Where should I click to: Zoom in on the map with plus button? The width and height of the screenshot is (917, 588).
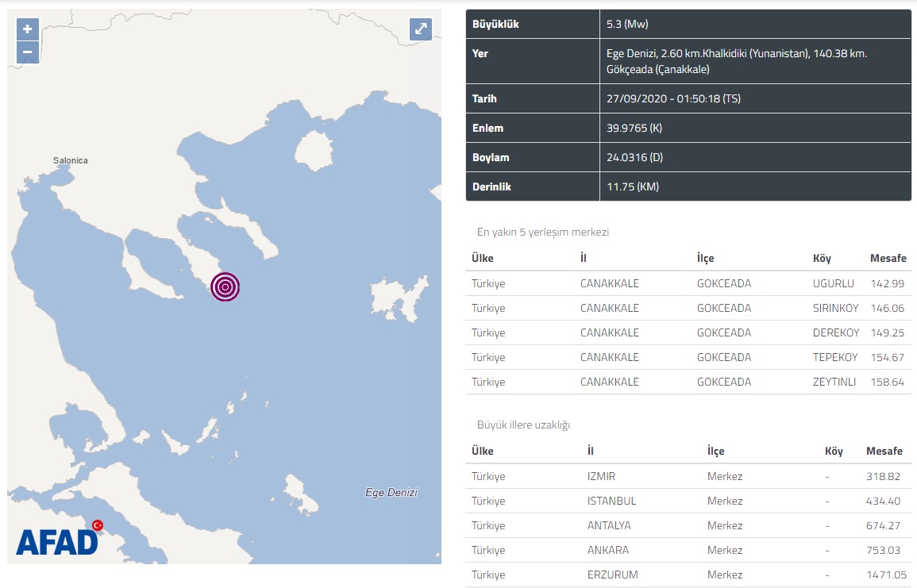(28, 29)
